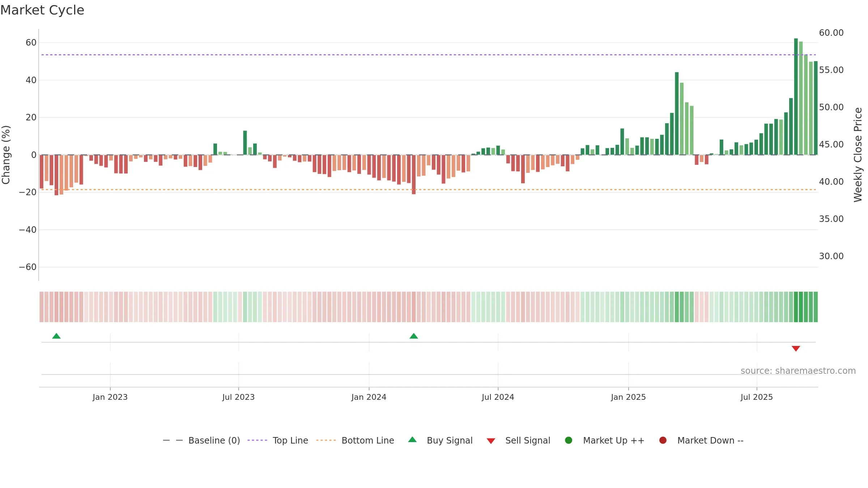Image resolution: width=868 pixels, height=488 pixels.
Task: Click the Jul 2025 axis label
Action: tap(757, 397)
